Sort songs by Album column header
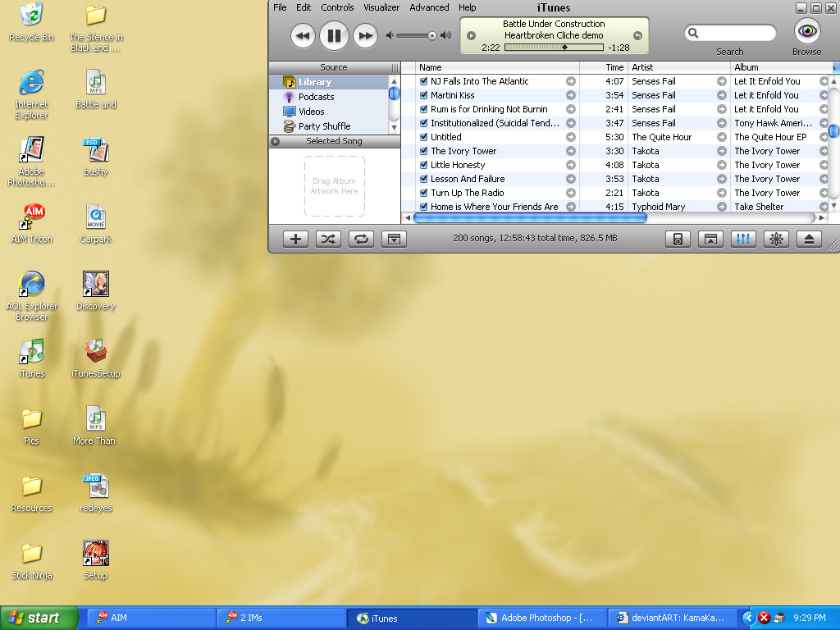The image size is (840, 630). [782, 67]
